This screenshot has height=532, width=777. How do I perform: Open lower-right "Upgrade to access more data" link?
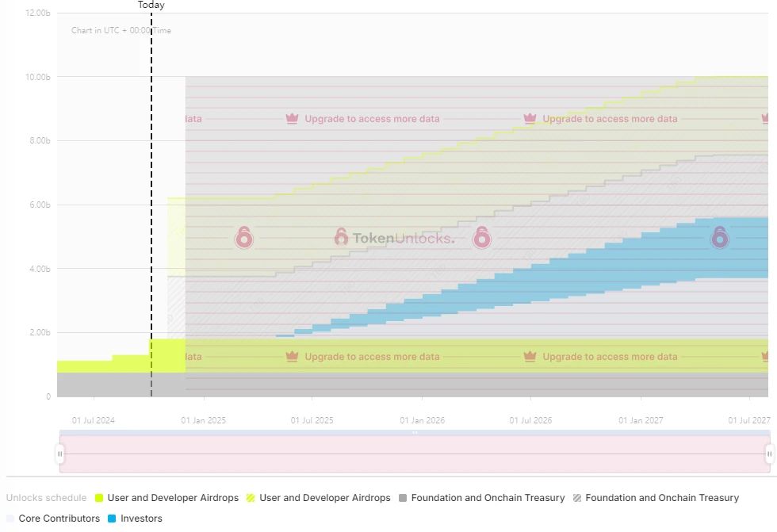click(x=610, y=357)
